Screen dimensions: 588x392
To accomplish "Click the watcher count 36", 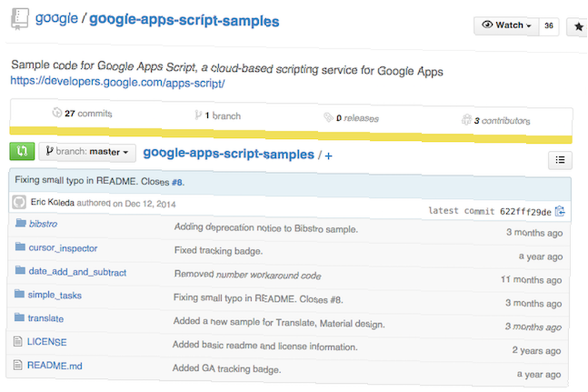I will [549, 26].
